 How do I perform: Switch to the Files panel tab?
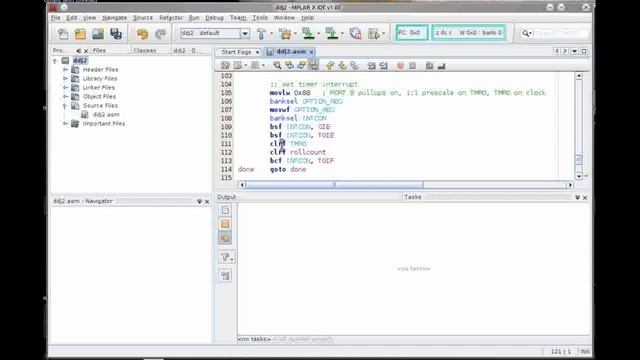(x=99, y=51)
